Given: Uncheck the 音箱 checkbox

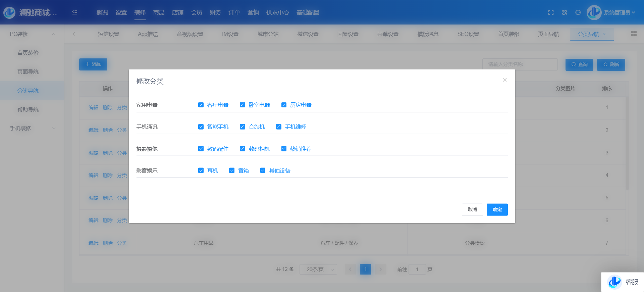Looking at the screenshot, I should (232, 171).
